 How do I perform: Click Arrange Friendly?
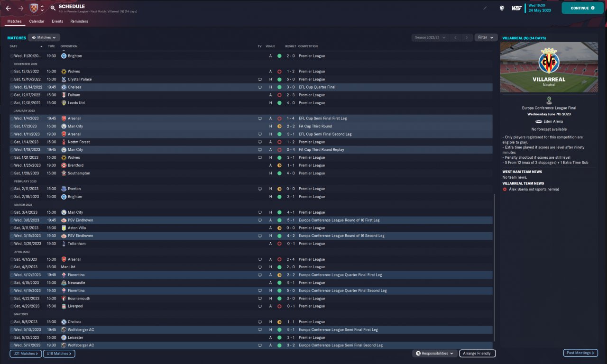tap(478, 354)
